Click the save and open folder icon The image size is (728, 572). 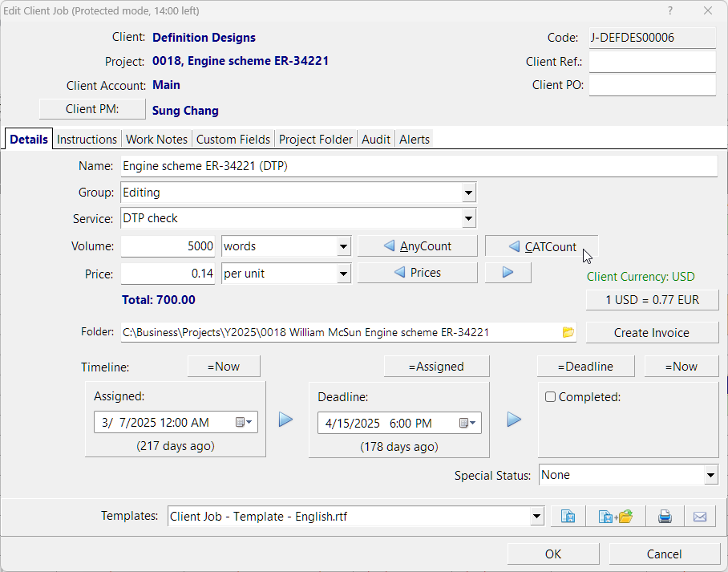pos(616,517)
